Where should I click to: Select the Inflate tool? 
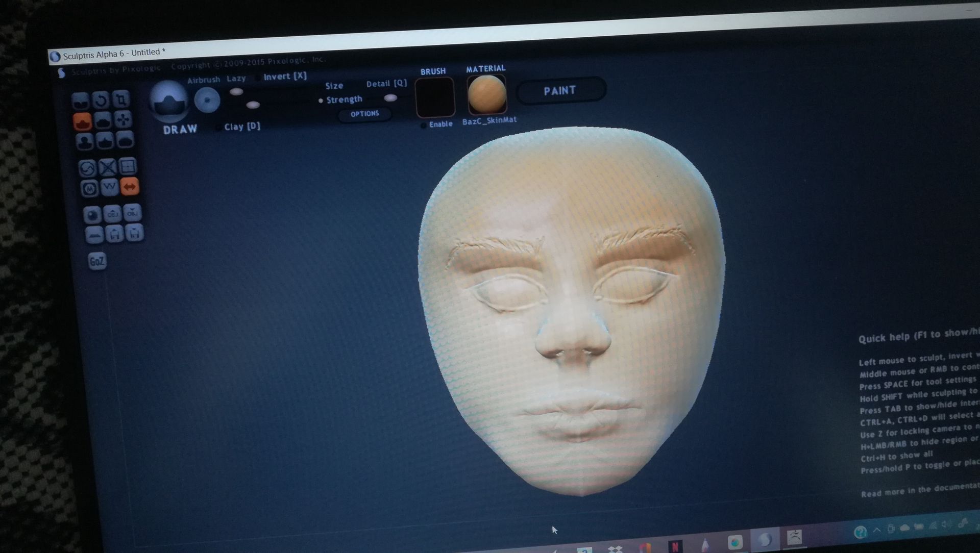(x=84, y=141)
